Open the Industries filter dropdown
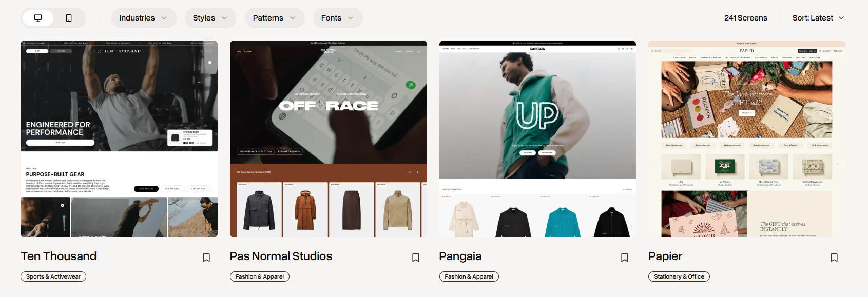Screen dimensions: 868x297 point(144,18)
